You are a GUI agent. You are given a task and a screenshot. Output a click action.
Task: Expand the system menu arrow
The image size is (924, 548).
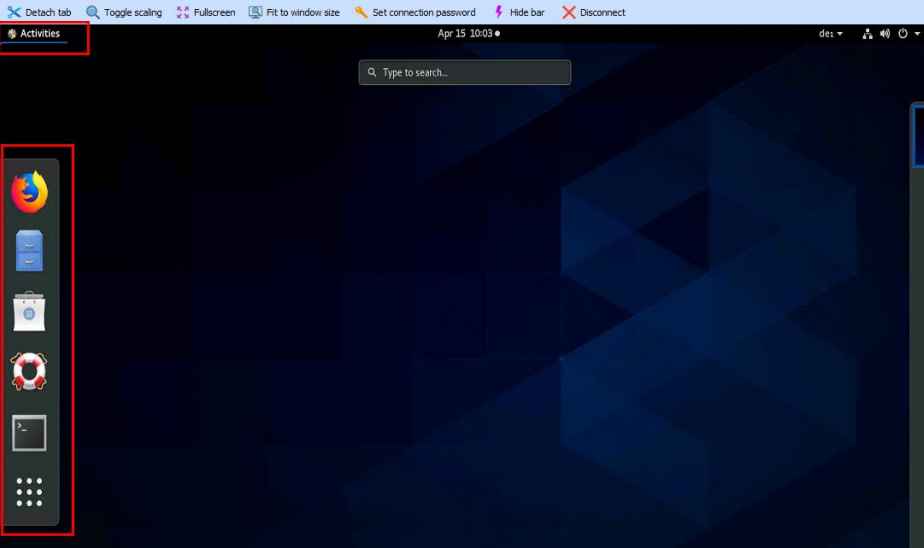(917, 34)
